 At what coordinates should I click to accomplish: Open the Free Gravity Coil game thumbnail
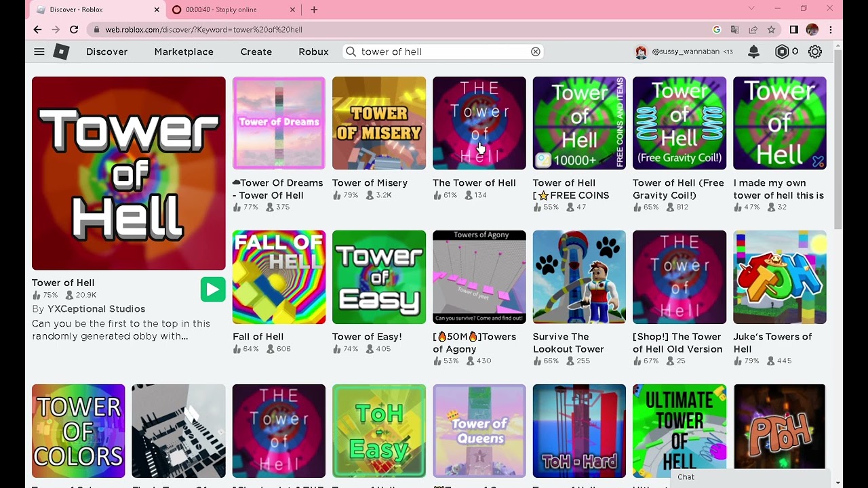point(679,123)
